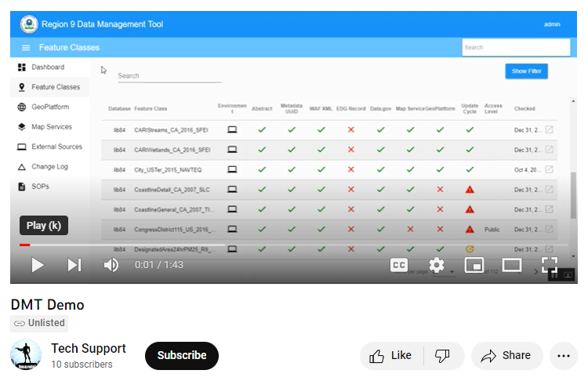588x381 pixels.
Task: Click the Play button in video controls
Action: tap(37, 265)
